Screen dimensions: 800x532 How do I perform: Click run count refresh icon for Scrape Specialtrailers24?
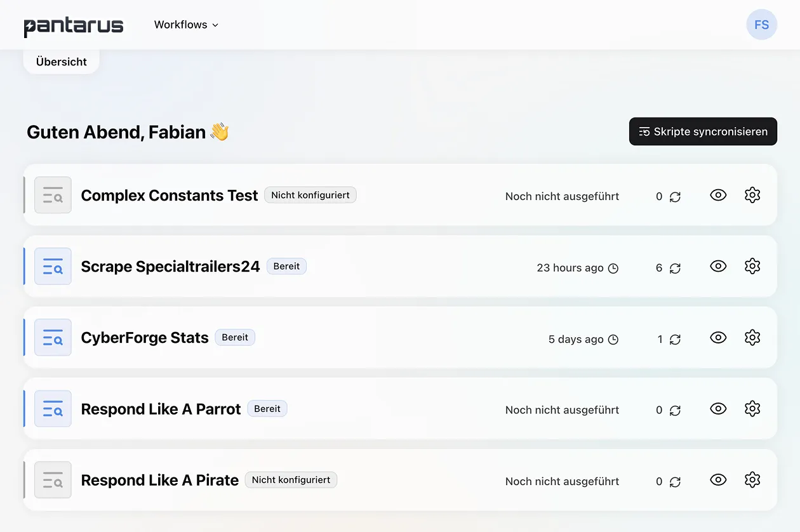(675, 268)
